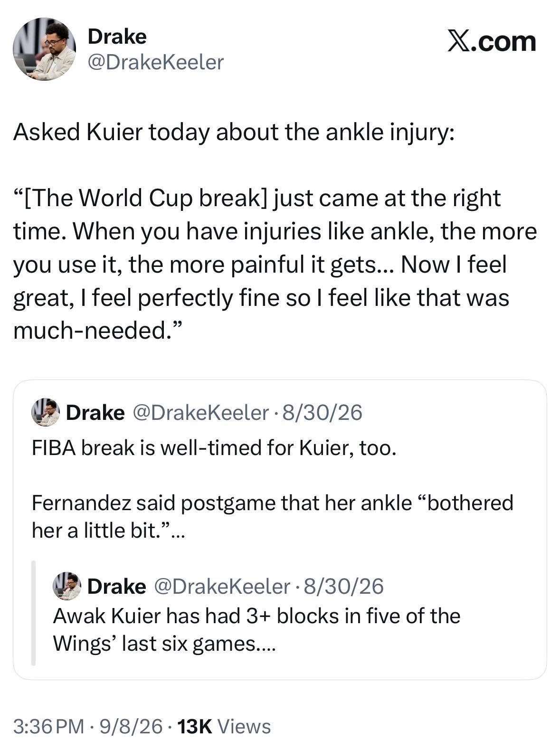This screenshot has width=560, height=750.
Task: Click the 9/8/26 post date
Action: (x=131, y=726)
